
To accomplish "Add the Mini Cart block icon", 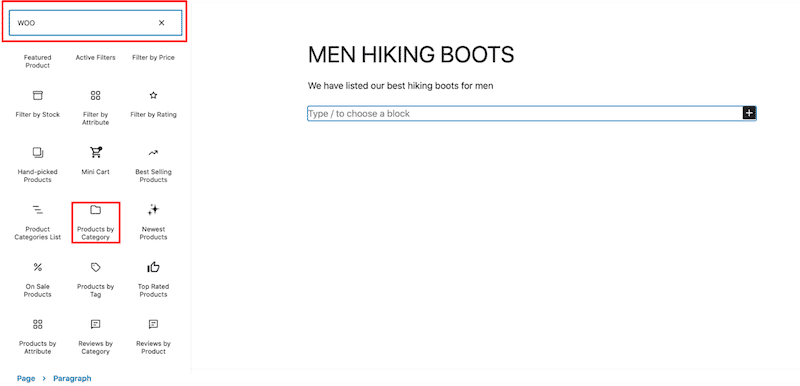I will pyautogui.click(x=95, y=152).
